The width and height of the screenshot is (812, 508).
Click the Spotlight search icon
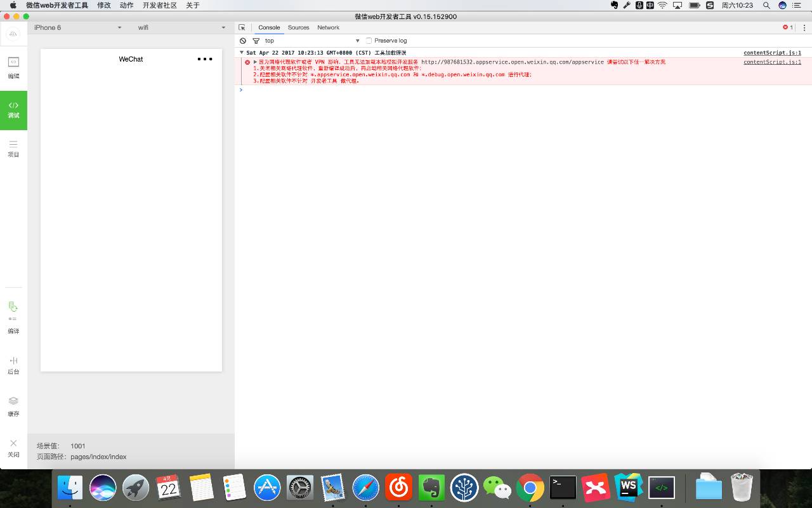pos(766,5)
